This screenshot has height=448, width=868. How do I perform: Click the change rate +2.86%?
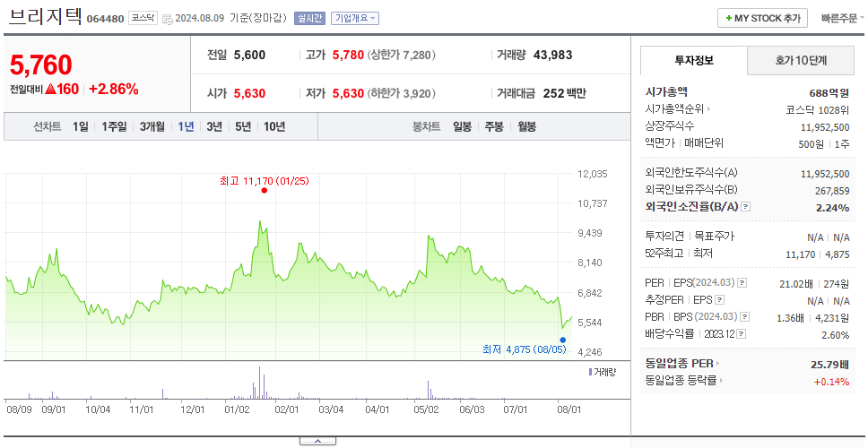pos(114,89)
